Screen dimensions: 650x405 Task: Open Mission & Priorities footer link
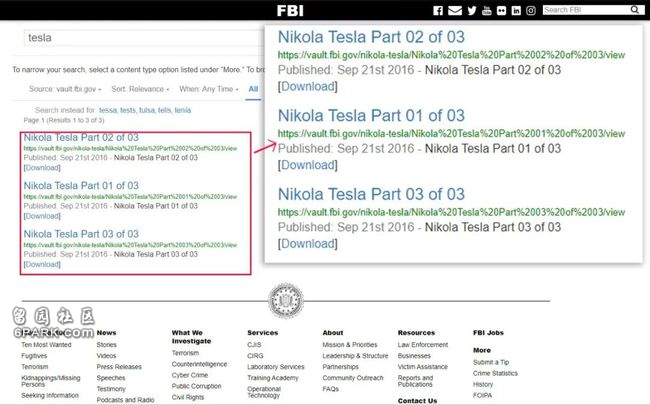coord(350,345)
